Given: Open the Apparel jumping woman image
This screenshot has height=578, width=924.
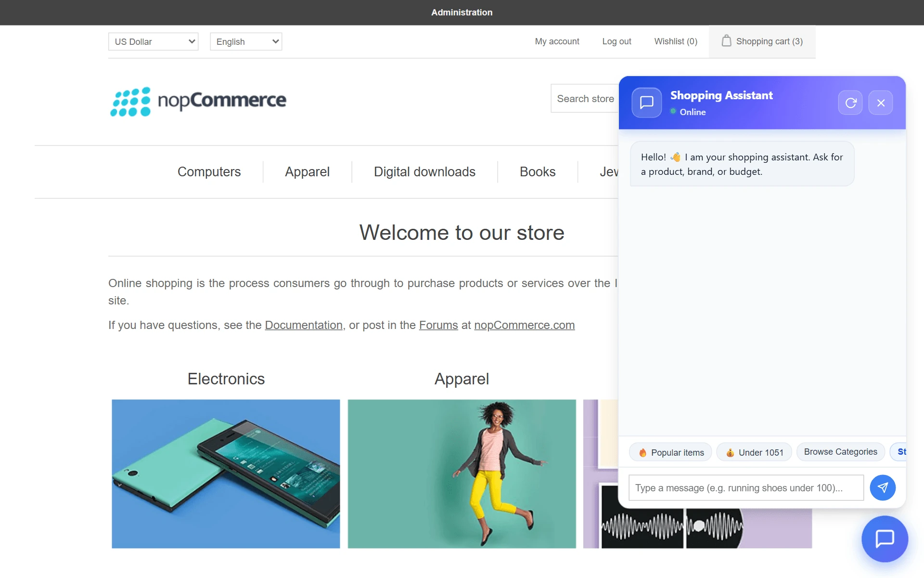Looking at the screenshot, I should [x=462, y=473].
